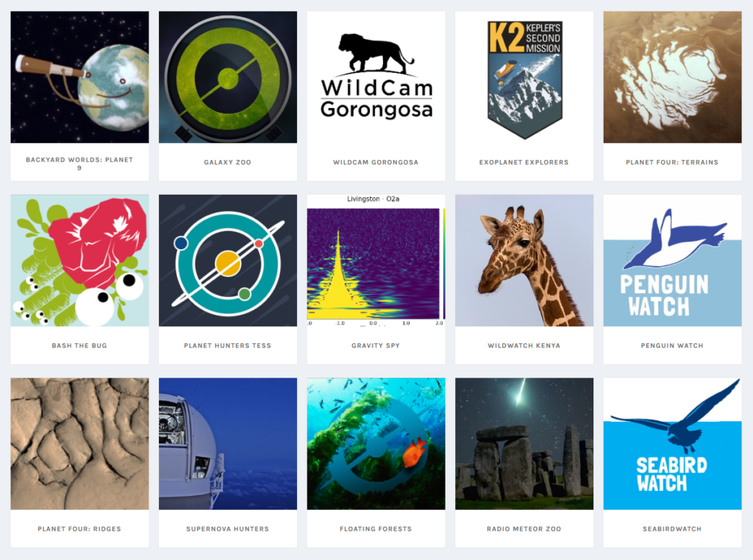The width and height of the screenshot is (753, 560).
Task: Select the Planet Hunters TESS orbit logo
Action: pyautogui.click(x=228, y=261)
